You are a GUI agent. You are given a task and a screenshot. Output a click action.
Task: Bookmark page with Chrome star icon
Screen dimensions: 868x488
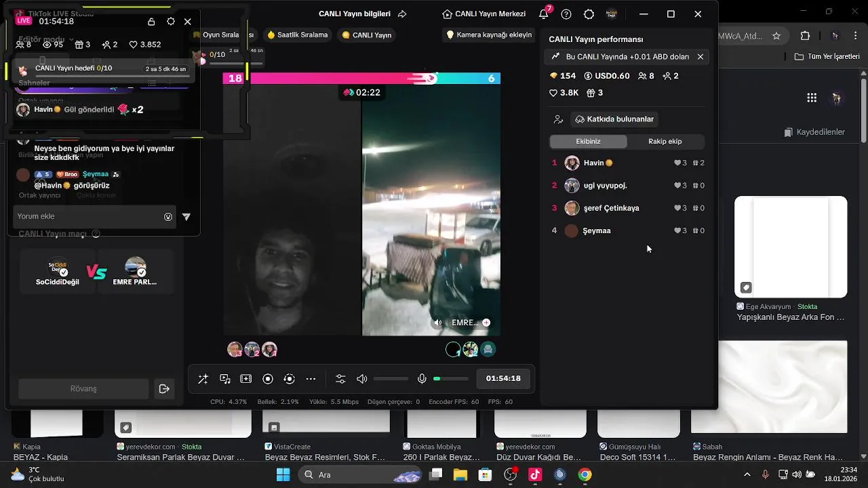(x=776, y=36)
